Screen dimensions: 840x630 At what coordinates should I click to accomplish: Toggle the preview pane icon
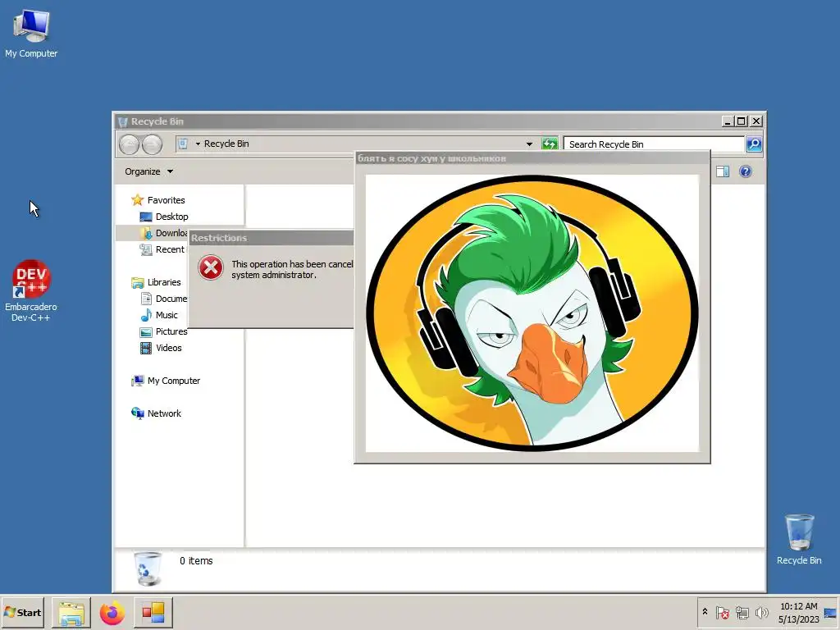pyautogui.click(x=723, y=171)
